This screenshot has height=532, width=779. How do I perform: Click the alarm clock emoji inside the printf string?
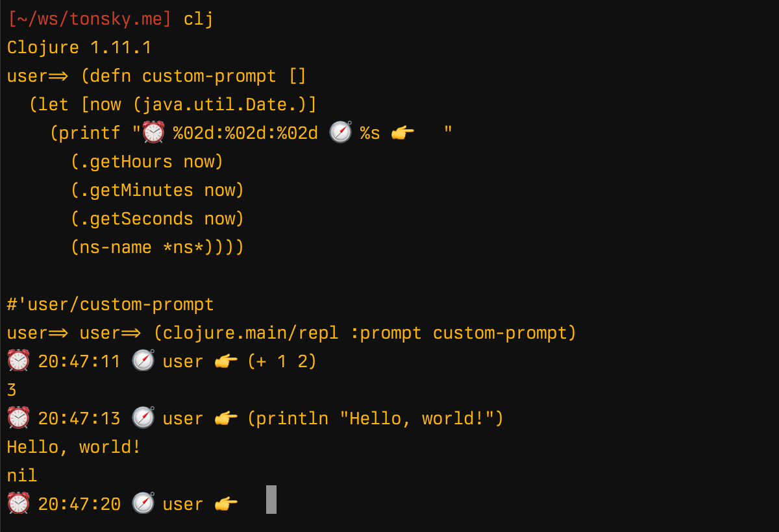pos(153,133)
